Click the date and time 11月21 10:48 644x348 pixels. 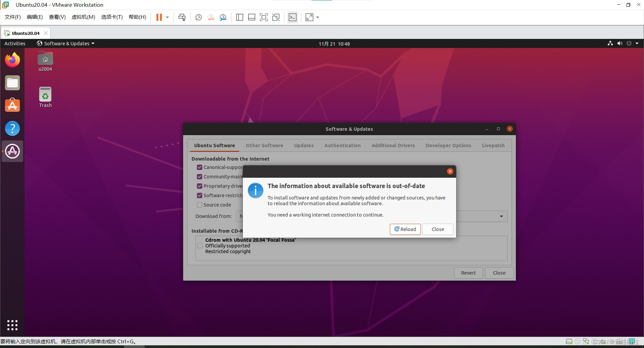point(334,44)
